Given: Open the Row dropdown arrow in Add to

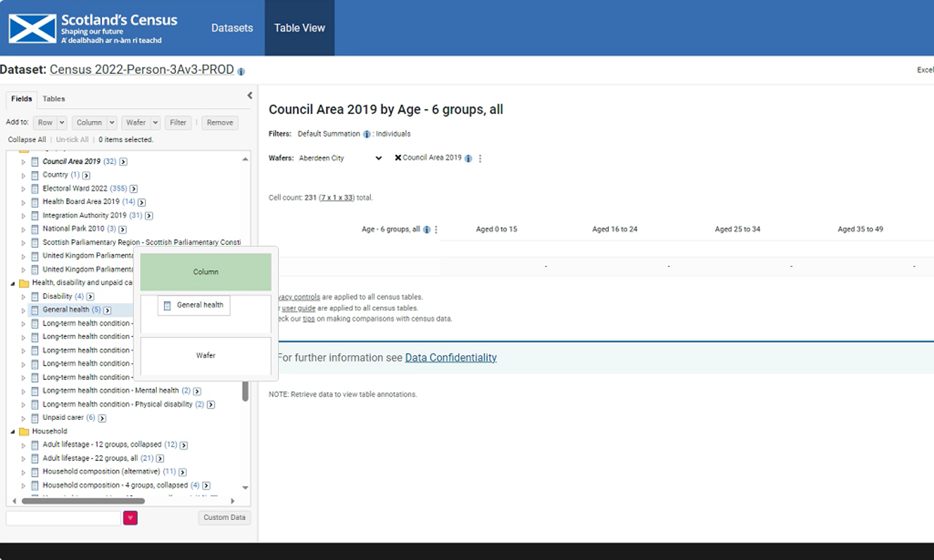Looking at the screenshot, I should (62, 122).
